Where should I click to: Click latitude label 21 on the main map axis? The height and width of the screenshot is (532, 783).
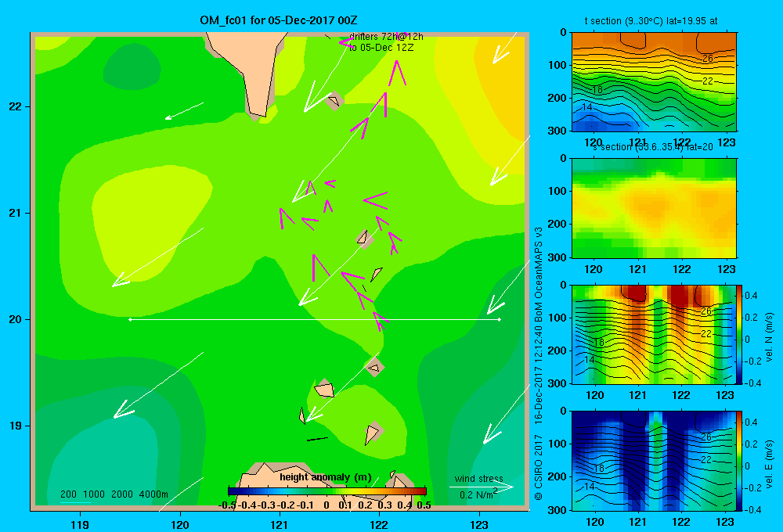pos(16,213)
